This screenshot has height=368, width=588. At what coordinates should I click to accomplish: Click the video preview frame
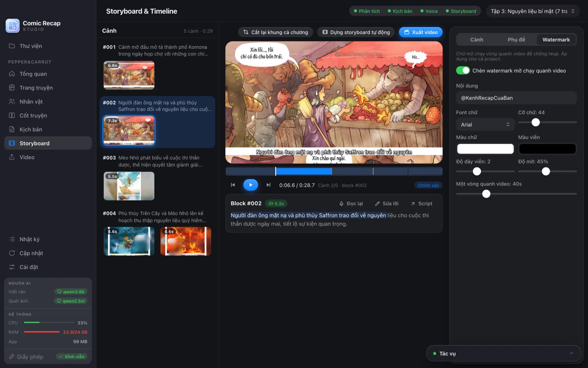click(x=334, y=102)
